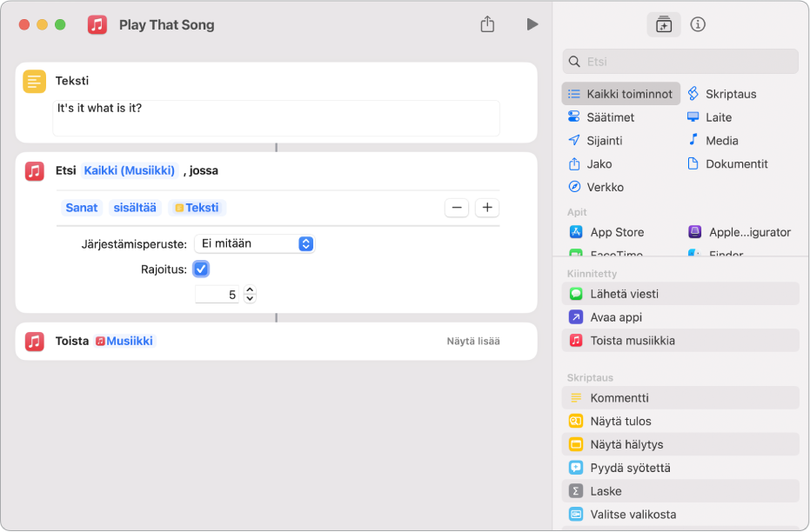The image size is (810, 532).
Task: Add the Avaa appi action
Action: click(680, 316)
